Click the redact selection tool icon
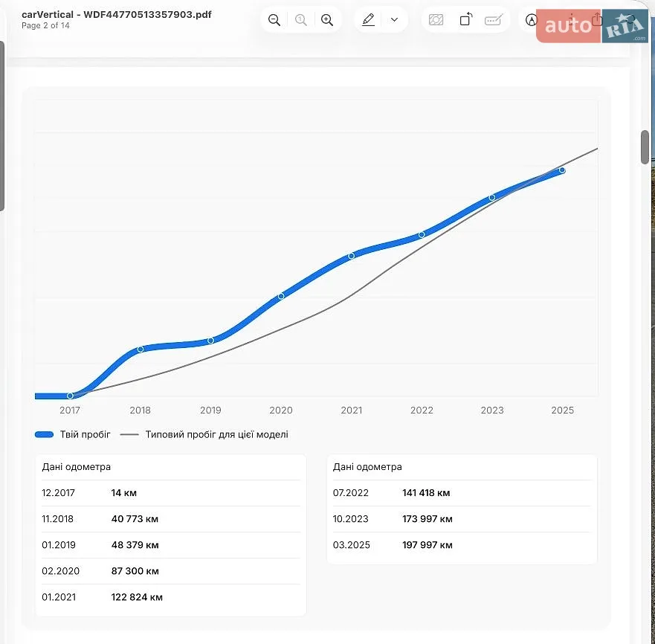Viewport: 655px width, 644px height. pyautogui.click(x=436, y=19)
